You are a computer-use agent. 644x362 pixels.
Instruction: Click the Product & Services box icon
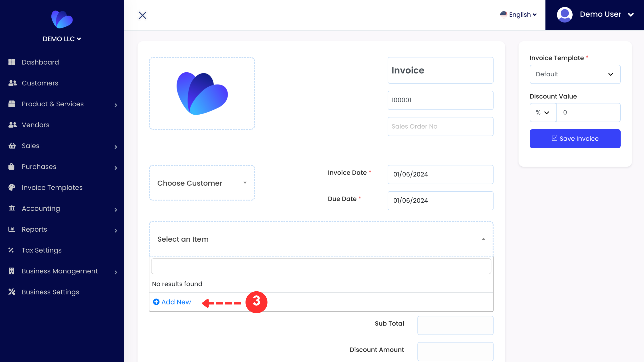click(x=12, y=104)
